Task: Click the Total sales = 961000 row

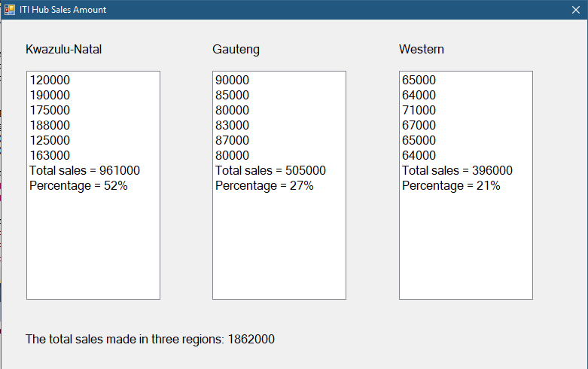Action: 84,171
